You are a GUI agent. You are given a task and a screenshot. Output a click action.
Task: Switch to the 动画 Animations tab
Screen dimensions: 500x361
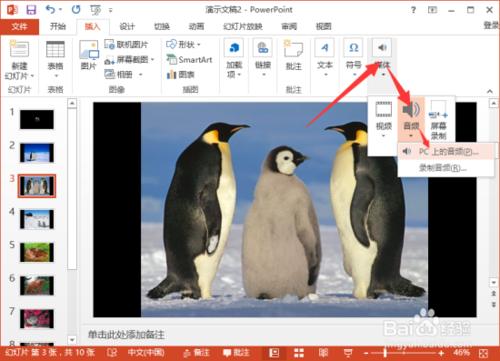[x=196, y=26]
